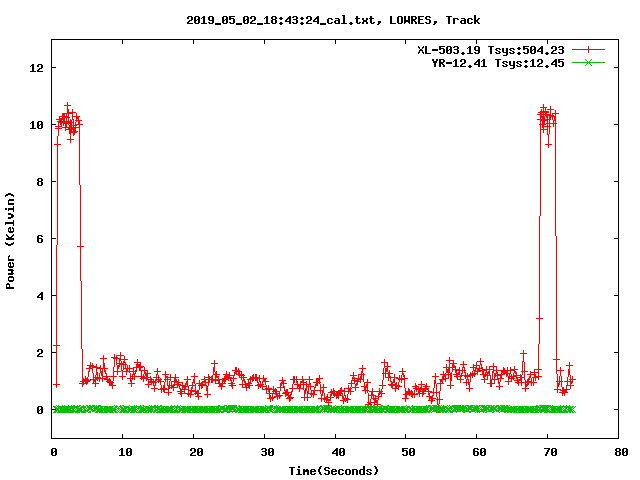Click y-axis tick label 6
The image size is (640, 480).
[40, 239]
